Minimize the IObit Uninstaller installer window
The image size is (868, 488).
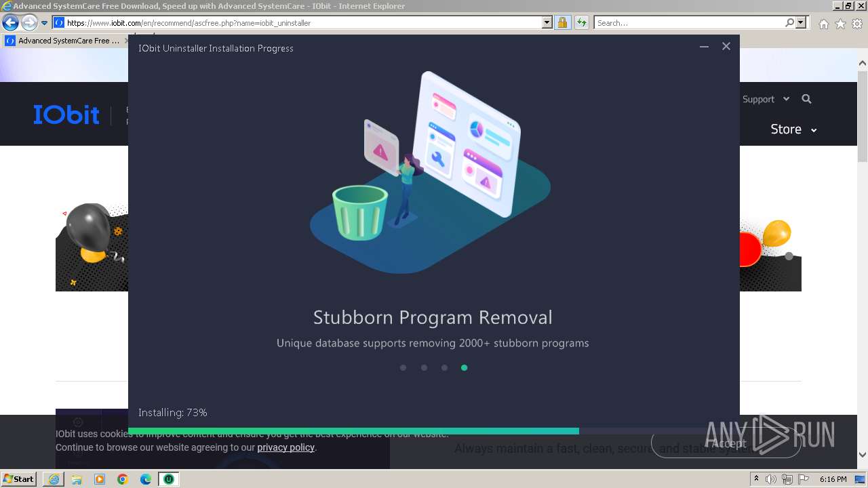pos(704,47)
